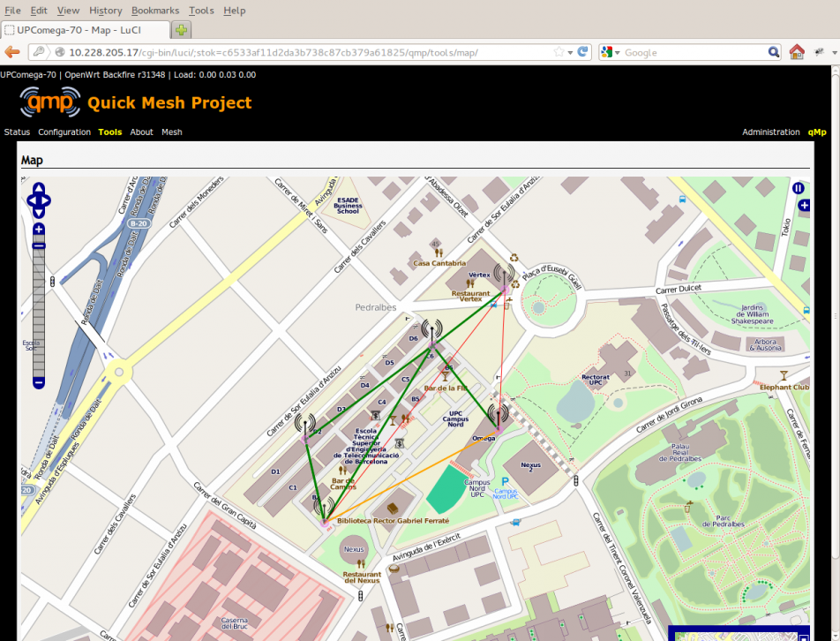
Task: Pan the map up with the arrow
Action: pos(39,188)
